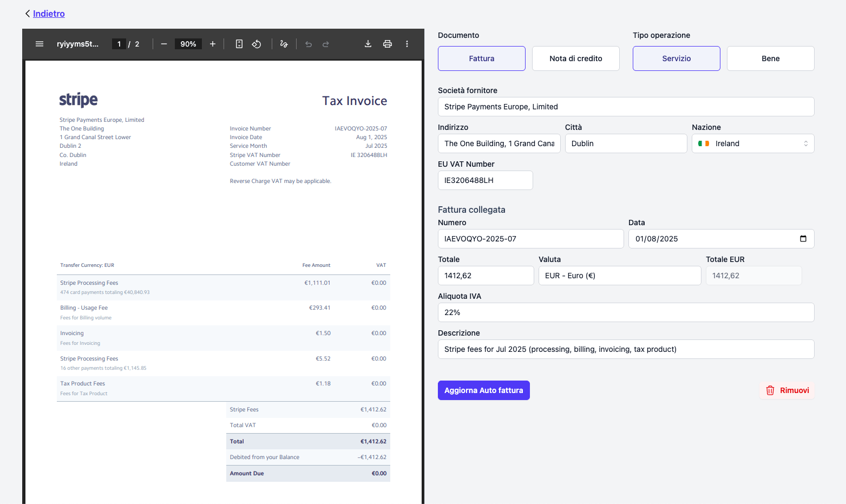This screenshot has height=504, width=846.
Task: Click the €1,111.01 fee amount in PDF
Action: click(317, 283)
